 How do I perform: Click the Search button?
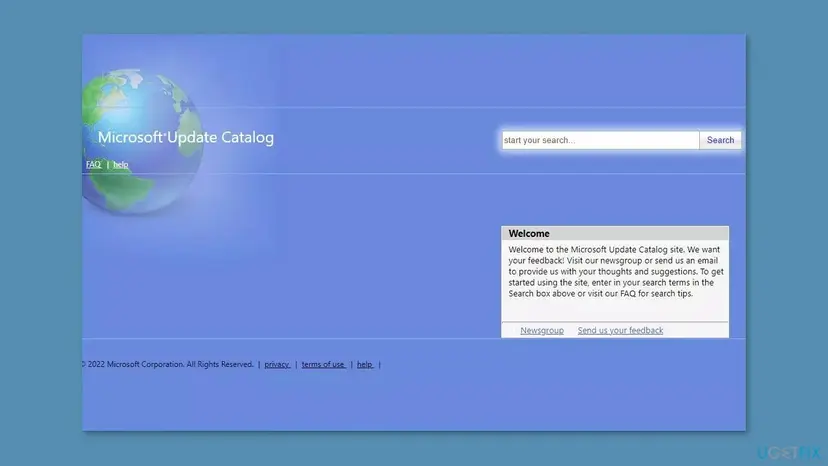coord(720,140)
